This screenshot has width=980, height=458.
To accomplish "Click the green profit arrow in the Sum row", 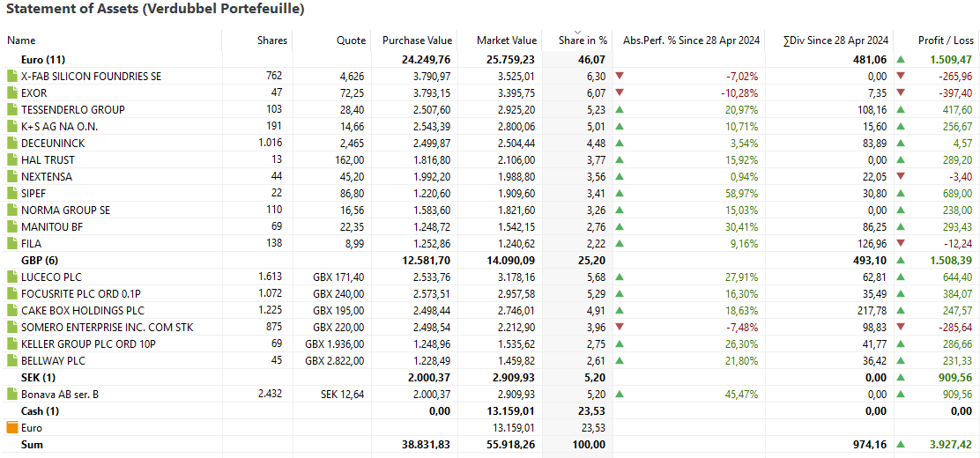I will tap(901, 445).
